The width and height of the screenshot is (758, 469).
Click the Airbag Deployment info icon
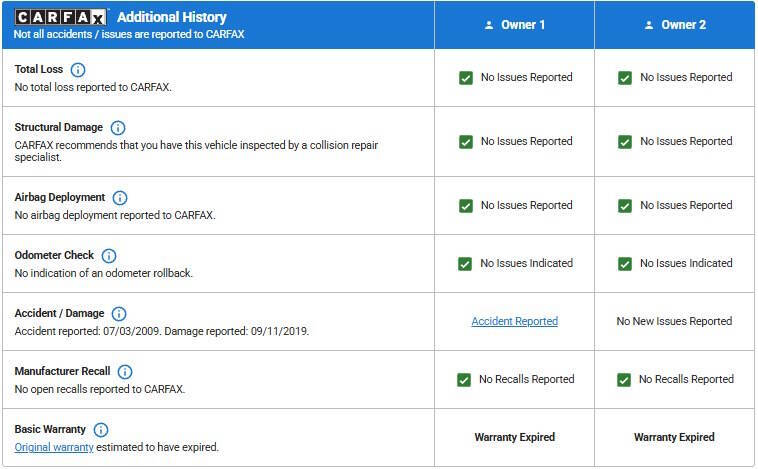[x=120, y=198]
